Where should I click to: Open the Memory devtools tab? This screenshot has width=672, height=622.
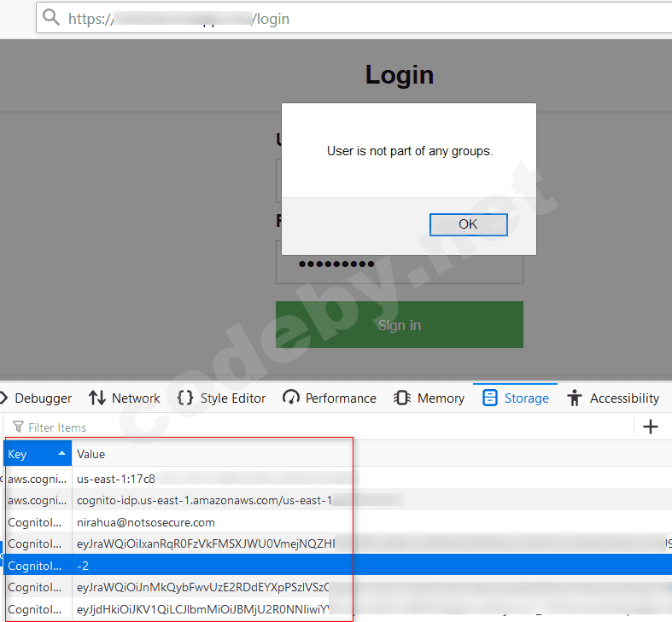pos(429,398)
